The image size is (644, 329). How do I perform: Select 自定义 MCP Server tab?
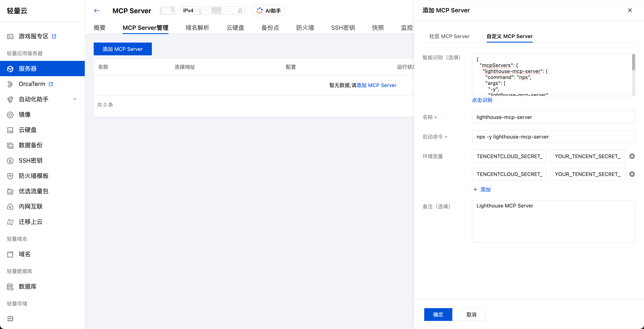point(509,36)
